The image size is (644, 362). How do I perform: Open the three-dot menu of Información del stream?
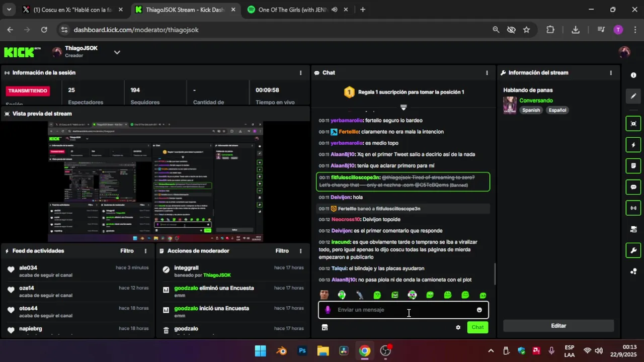point(611,73)
